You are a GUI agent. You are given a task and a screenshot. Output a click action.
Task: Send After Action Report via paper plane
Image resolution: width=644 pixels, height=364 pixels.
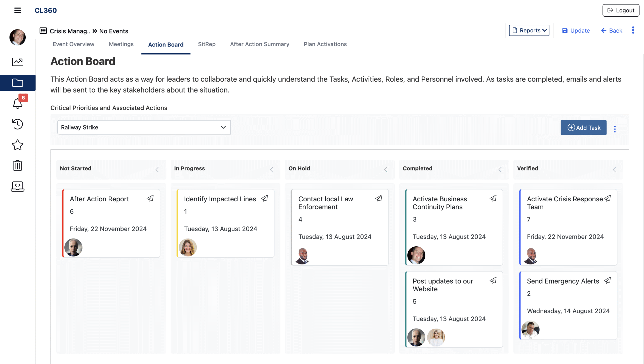[x=150, y=198]
